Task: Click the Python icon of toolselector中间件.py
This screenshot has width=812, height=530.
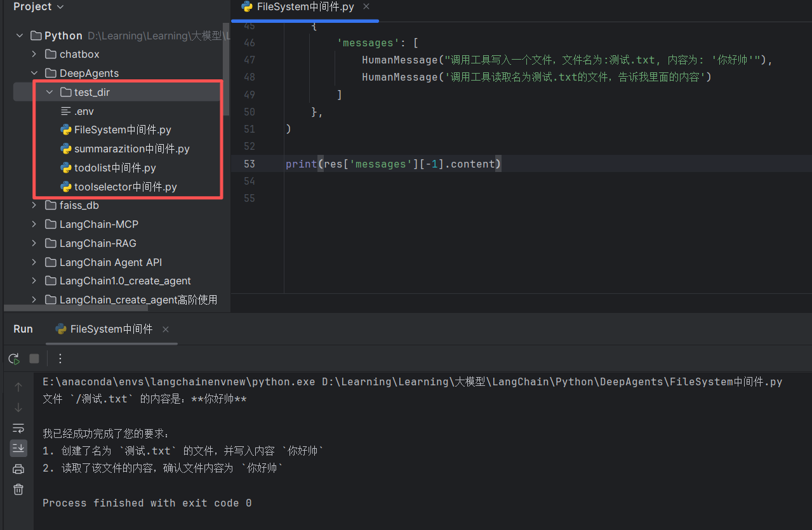Action: (65, 187)
